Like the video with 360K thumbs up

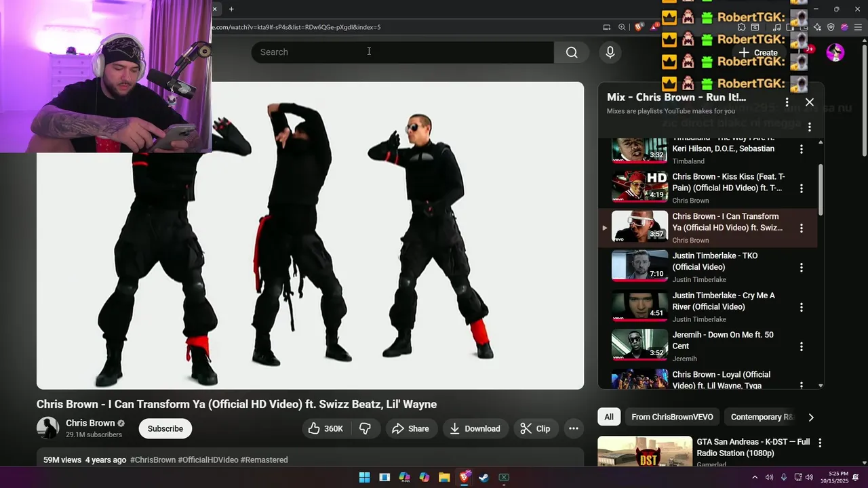pyautogui.click(x=326, y=428)
